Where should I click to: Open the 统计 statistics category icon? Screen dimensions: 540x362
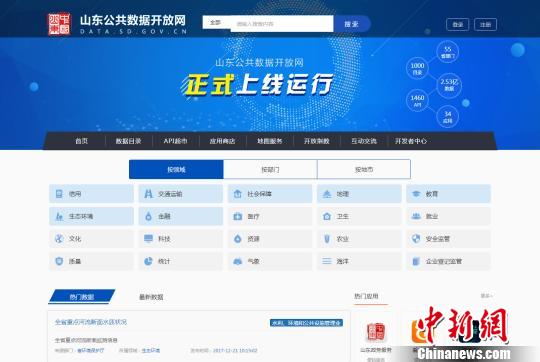[x=148, y=261]
